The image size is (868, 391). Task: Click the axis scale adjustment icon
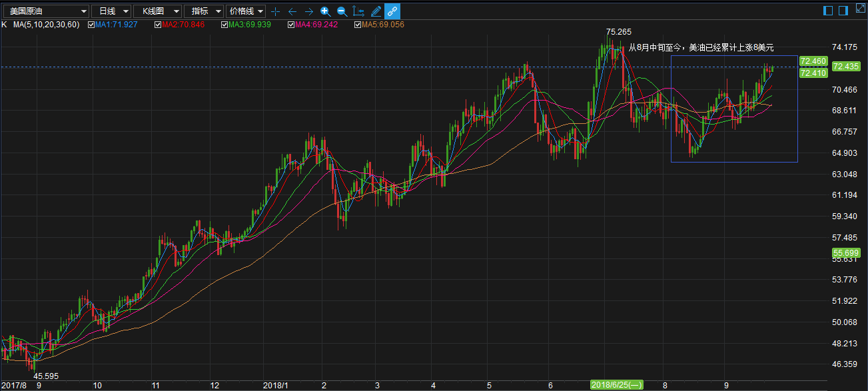(358, 11)
